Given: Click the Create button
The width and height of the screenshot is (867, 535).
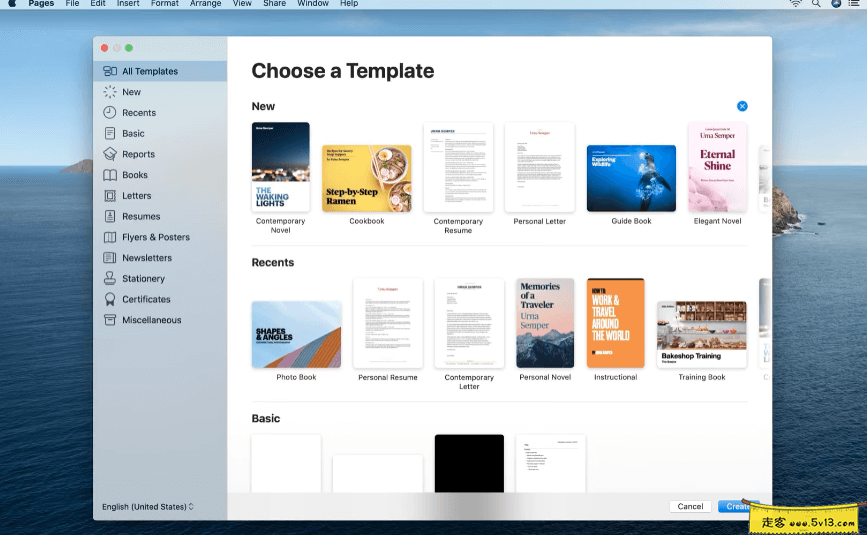Looking at the screenshot, I should 738,507.
